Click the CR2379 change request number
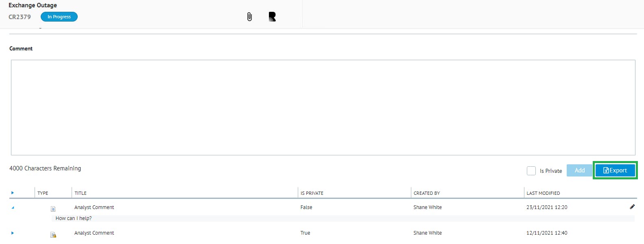Image resolution: width=644 pixels, height=244 pixels. click(x=20, y=17)
